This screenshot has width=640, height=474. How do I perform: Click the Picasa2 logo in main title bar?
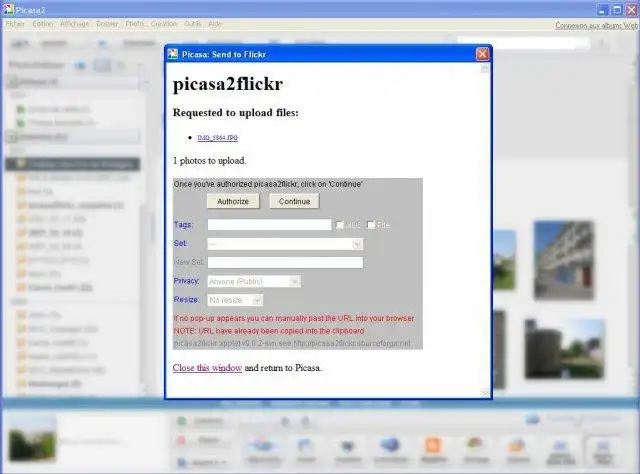(8, 9)
